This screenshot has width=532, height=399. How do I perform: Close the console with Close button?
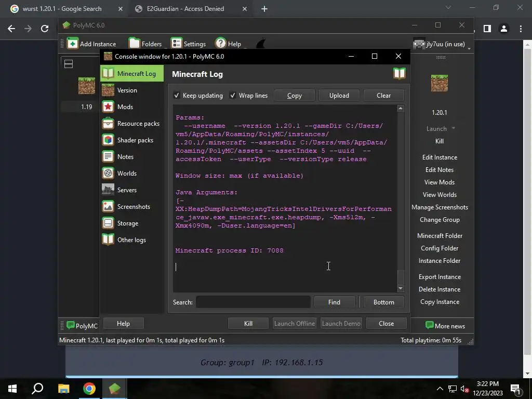click(x=386, y=323)
